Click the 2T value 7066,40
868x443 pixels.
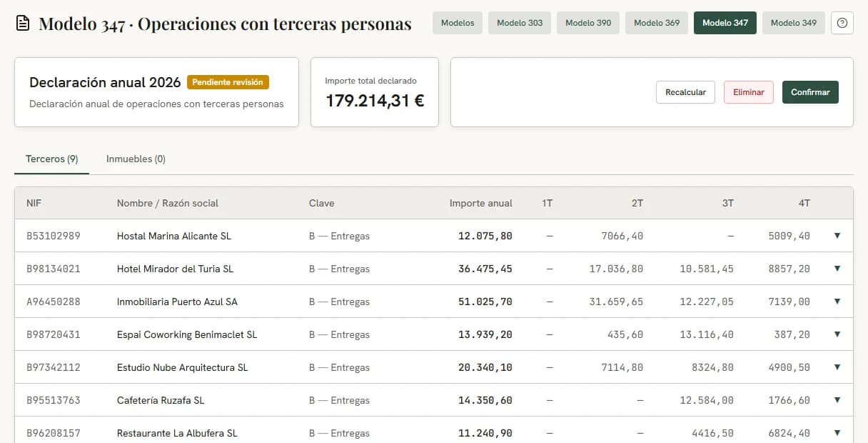[622, 236]
